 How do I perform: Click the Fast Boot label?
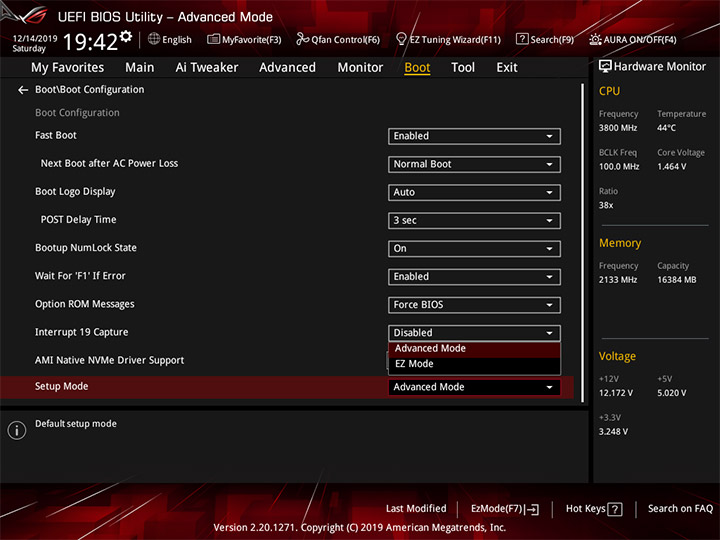(x=56, y=135)
